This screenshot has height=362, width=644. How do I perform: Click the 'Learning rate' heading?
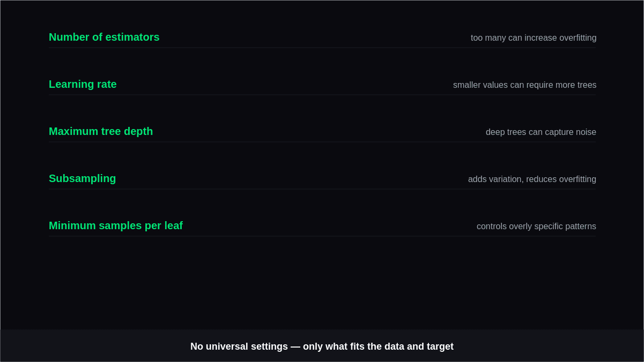(x=83, y=84)
